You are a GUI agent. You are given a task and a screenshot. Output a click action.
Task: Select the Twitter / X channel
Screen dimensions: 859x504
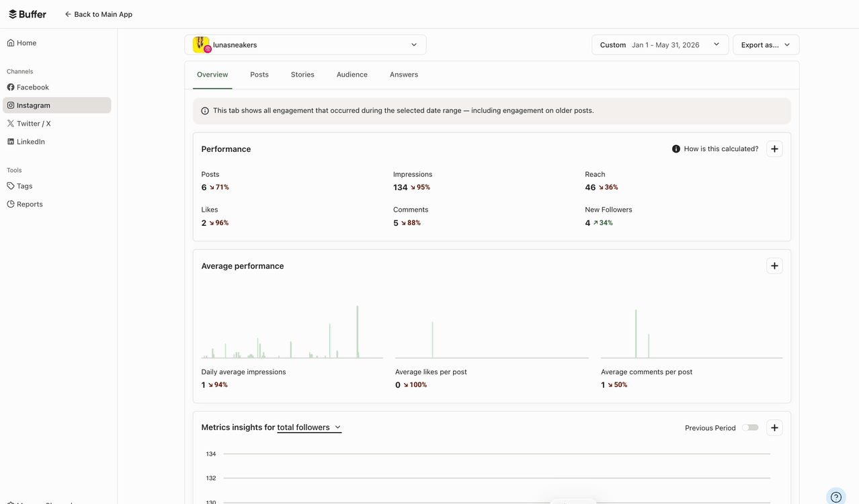(x=56, y=124)
